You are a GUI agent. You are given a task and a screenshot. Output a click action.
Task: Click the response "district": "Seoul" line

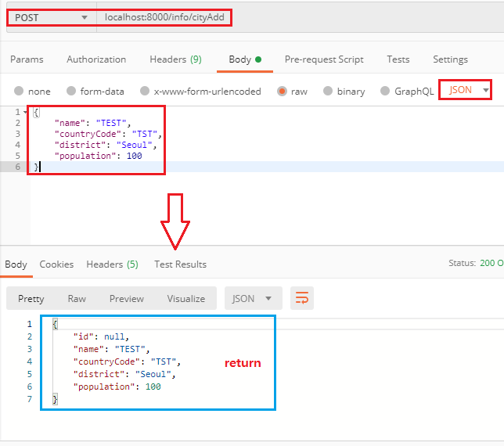click(x=124, y=374)
